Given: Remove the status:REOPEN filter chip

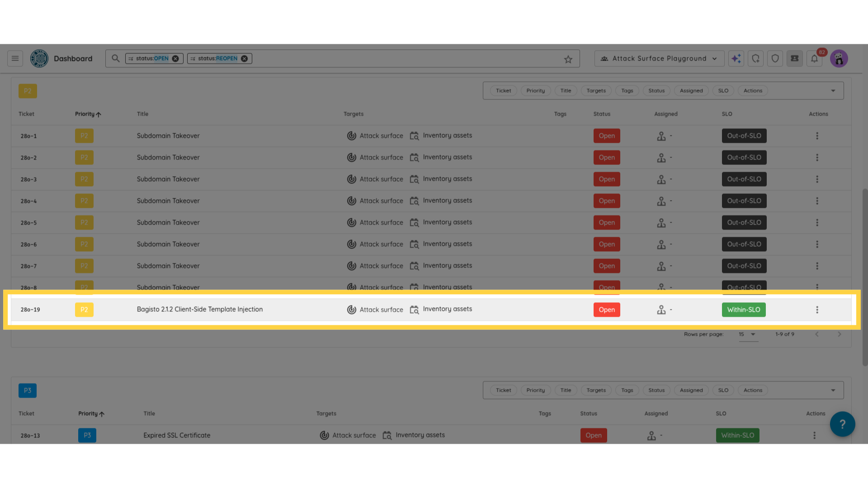Looking at the screenshot, I should coord(244,59).
